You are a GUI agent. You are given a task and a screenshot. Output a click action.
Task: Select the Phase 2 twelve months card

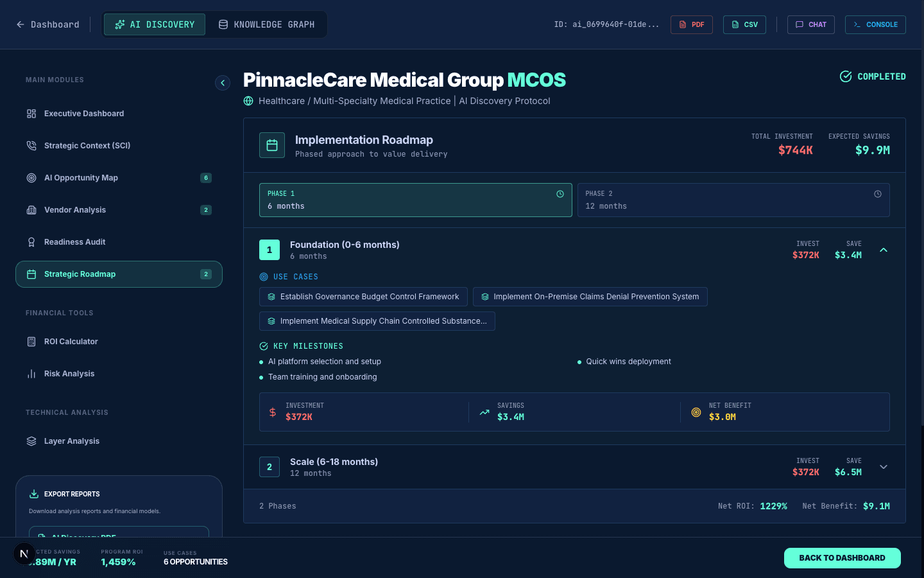(733, 200)
